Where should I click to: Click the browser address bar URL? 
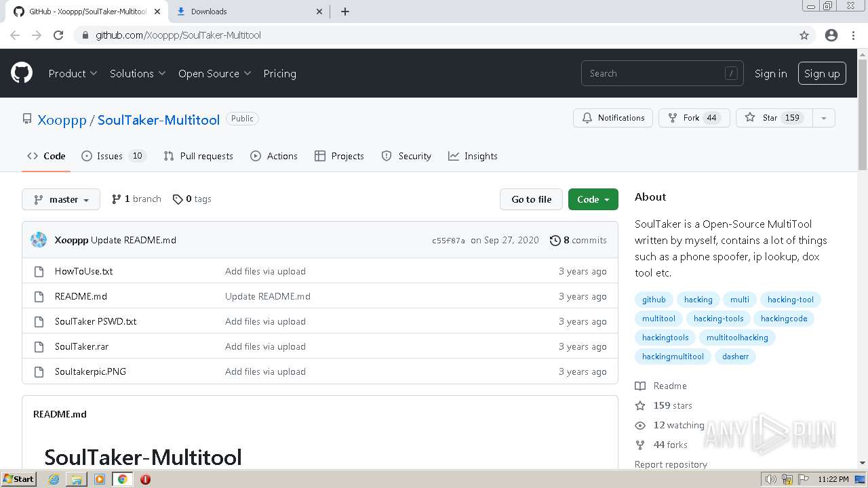click(x=178, y=35)
